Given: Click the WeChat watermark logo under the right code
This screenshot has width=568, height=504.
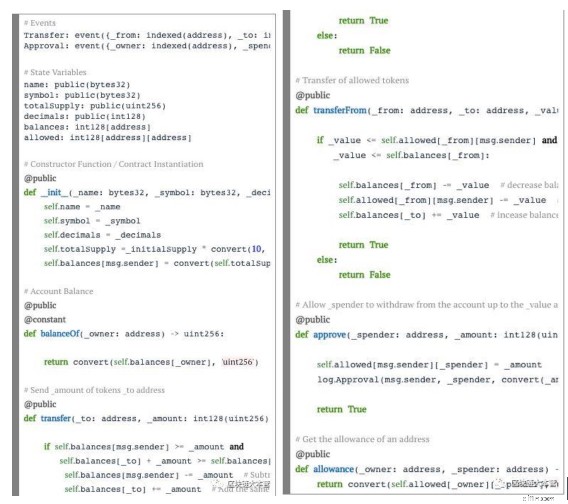Looking at the screenshot, I should click(500, 483).
